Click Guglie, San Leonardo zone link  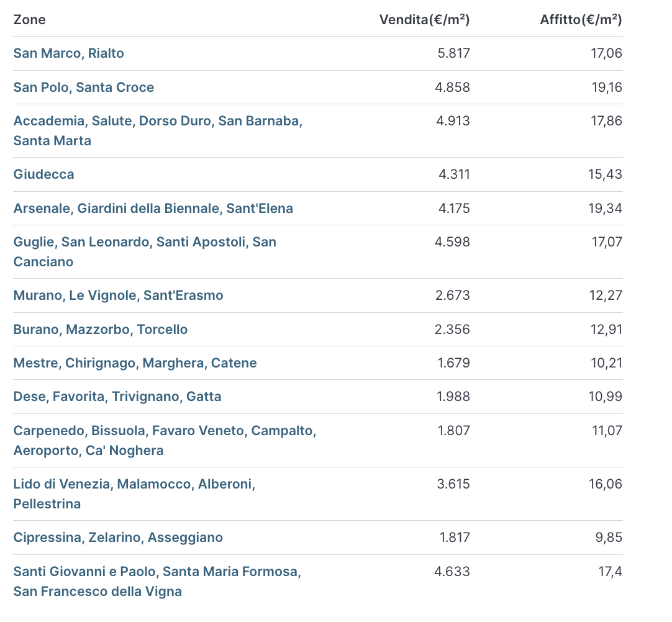tap(144, 242)
